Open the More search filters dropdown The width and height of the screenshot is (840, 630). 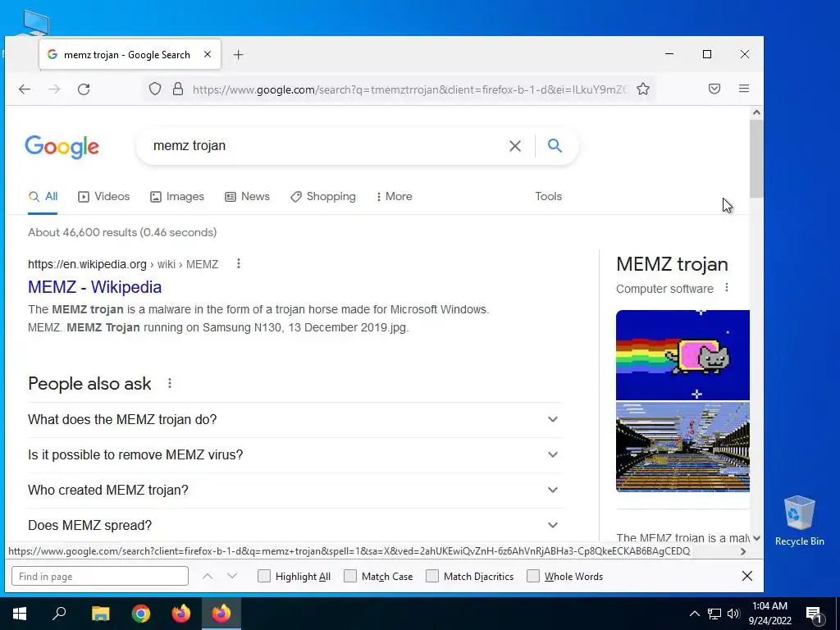395,197
